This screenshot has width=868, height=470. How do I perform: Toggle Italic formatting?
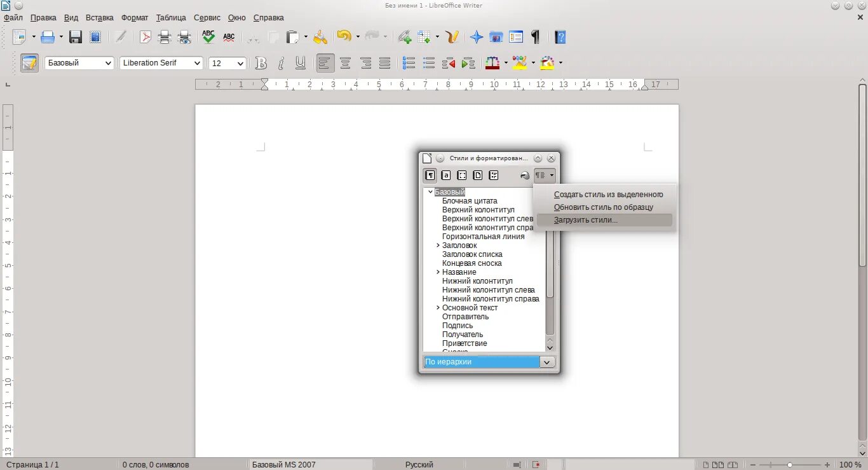281,63
